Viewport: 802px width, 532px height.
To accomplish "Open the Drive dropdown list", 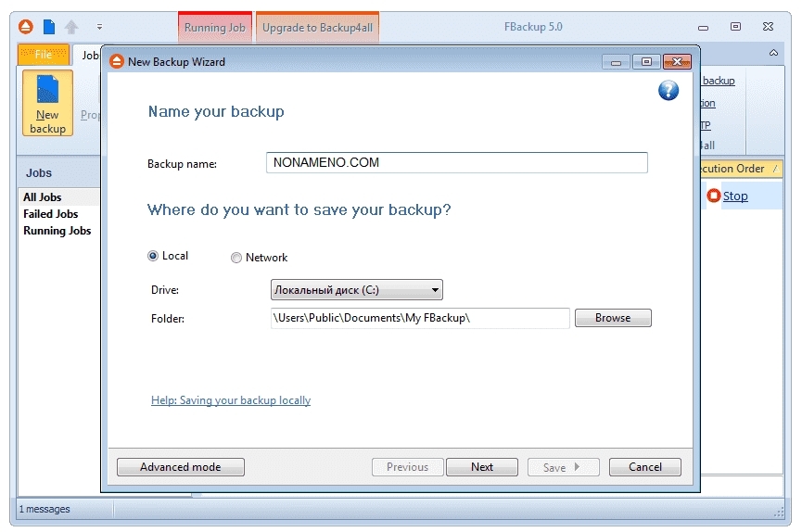I will point(357,290).
